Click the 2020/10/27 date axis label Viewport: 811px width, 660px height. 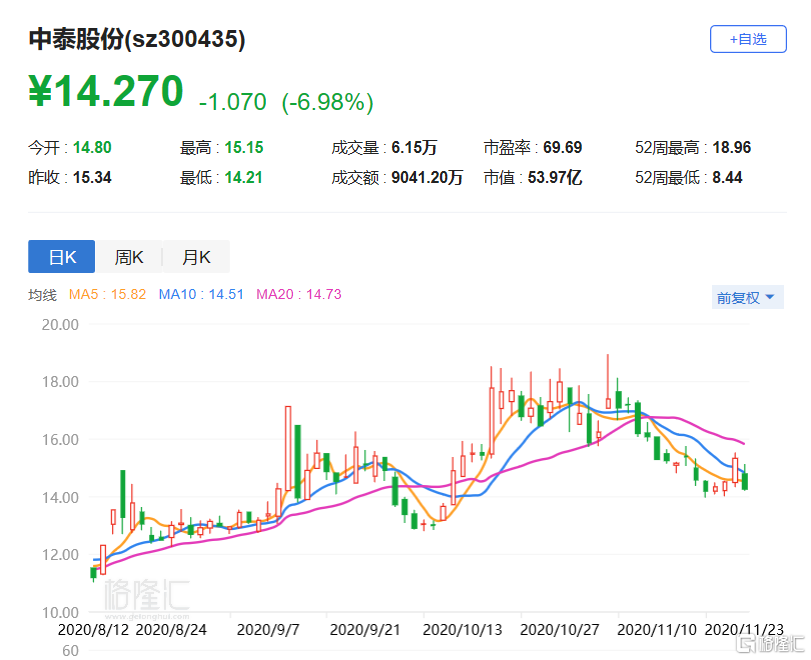tap(560, 630)
